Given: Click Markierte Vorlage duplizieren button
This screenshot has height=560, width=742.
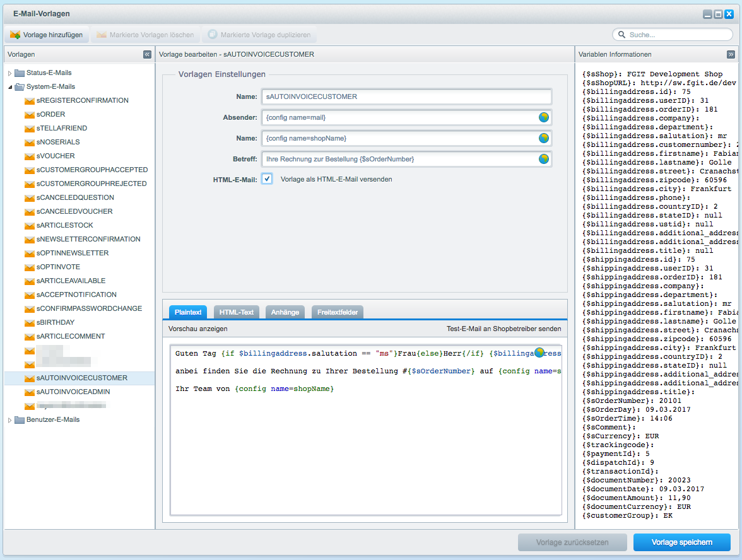Looking at the screenshot, I should click(x=260, y=35).
